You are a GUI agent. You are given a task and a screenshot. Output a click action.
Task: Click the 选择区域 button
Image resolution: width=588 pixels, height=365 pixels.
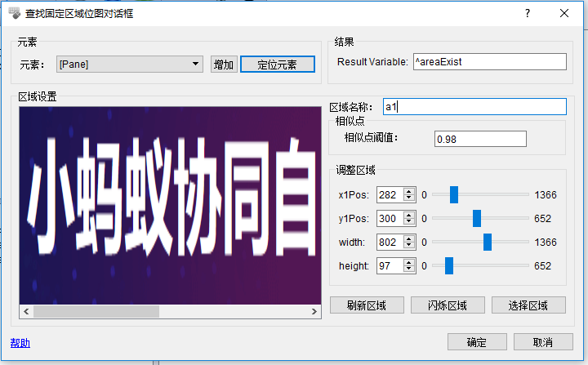pyautogui.click(x=528, y=305)
